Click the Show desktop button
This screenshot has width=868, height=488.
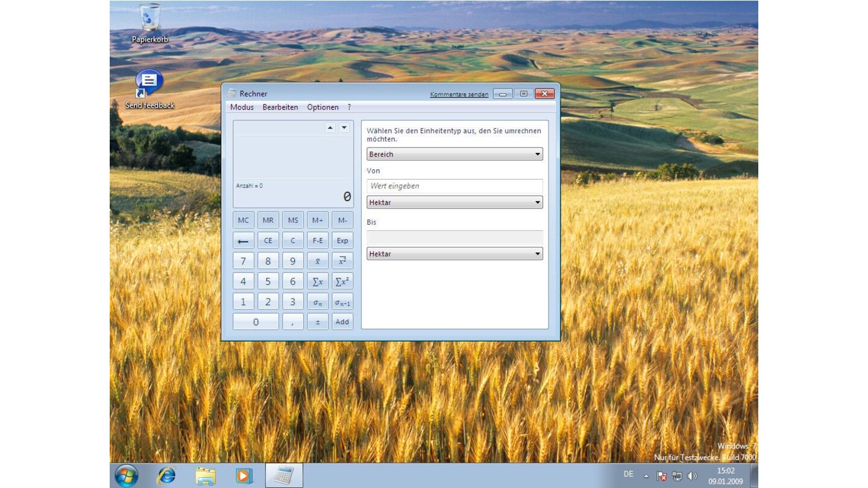[x=754, y=475]
